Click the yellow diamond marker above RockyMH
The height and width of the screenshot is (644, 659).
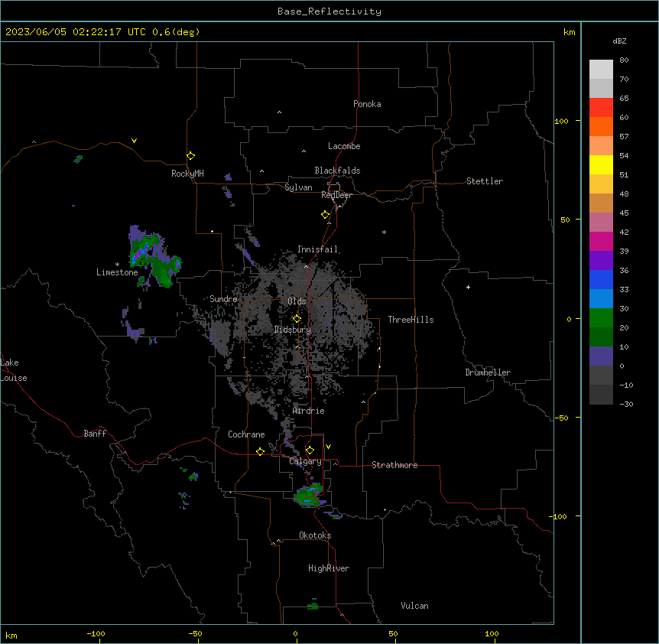tap(190, 156)
